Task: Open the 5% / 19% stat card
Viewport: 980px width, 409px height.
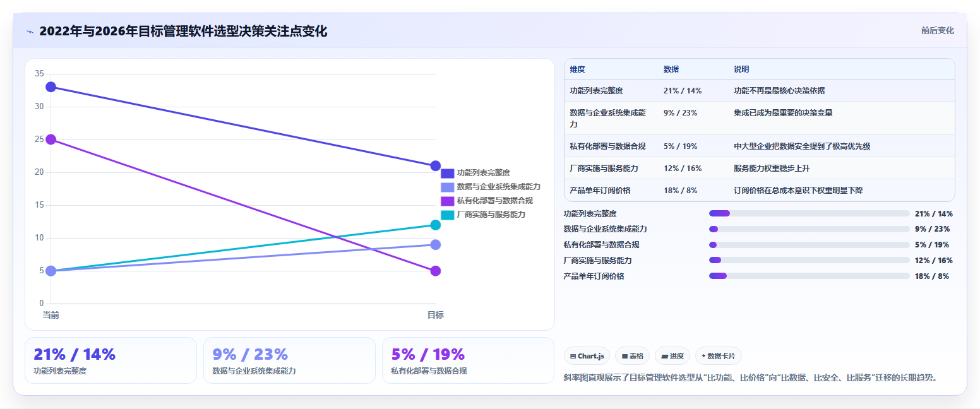Action: 468,360
